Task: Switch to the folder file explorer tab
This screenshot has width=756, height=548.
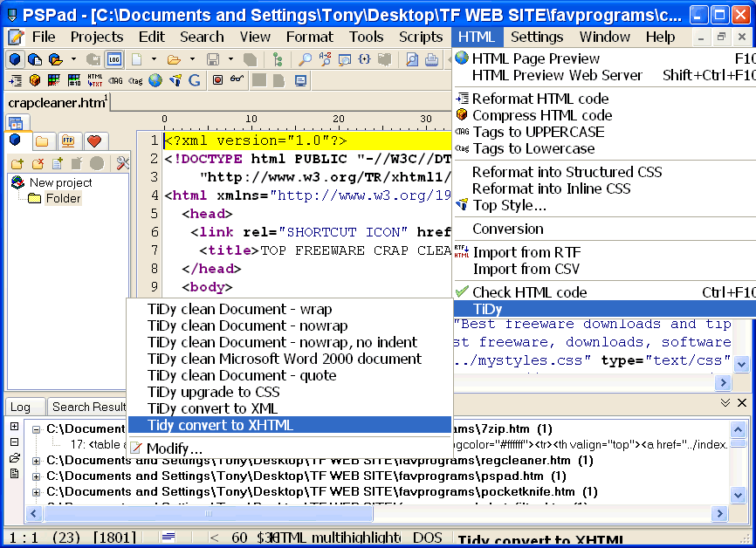Action: coord(42,140)
